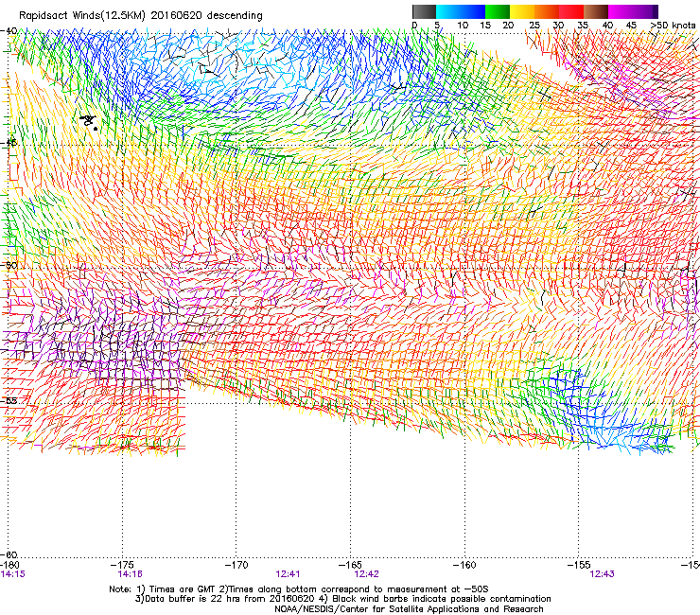Click the 12:41 swath time label
The image size is (700, 615).
(288, 574)
